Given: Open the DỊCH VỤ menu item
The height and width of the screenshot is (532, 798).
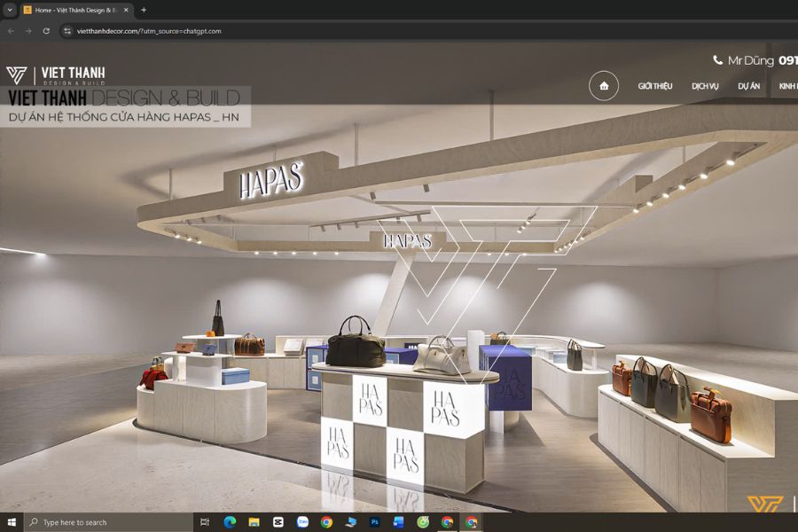Looking at the screenshot, I should tap(705, 86).
